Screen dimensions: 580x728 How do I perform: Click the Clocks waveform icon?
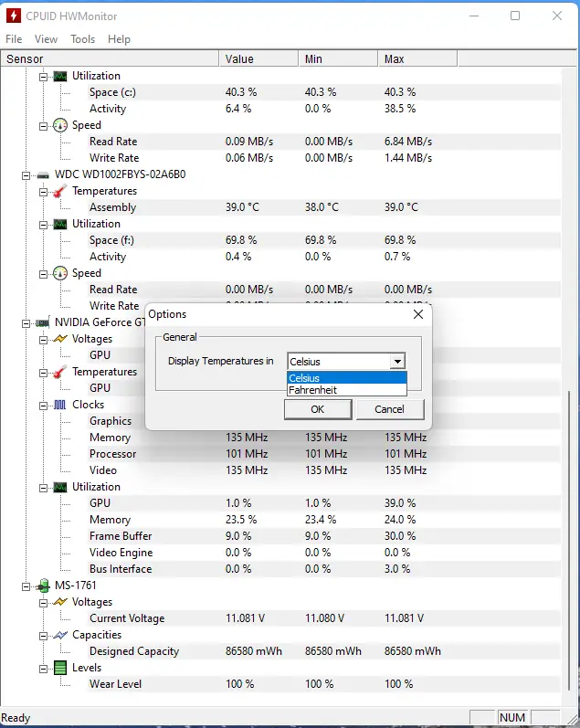[x=60, y=405]
